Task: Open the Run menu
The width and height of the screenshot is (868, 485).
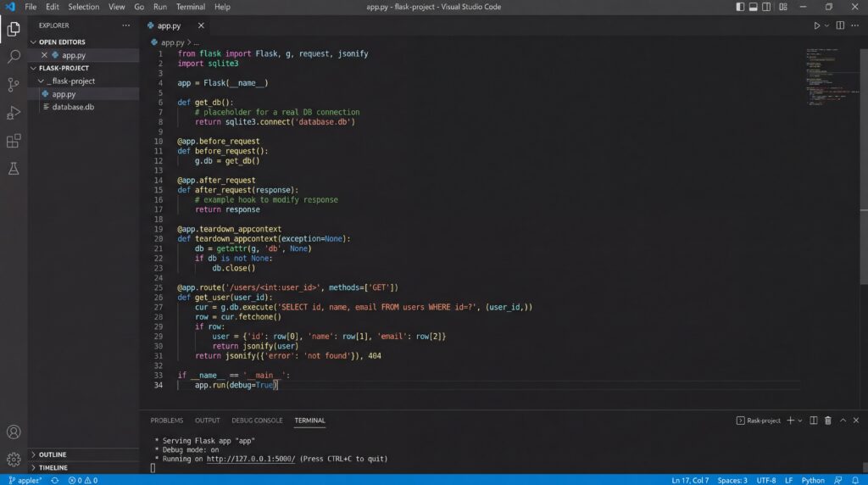Action: click(x=160, y=7)
